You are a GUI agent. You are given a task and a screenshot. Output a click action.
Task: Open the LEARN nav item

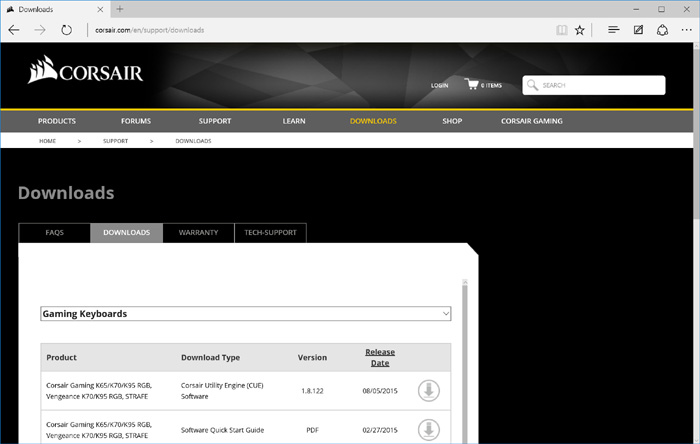[294, 121]
